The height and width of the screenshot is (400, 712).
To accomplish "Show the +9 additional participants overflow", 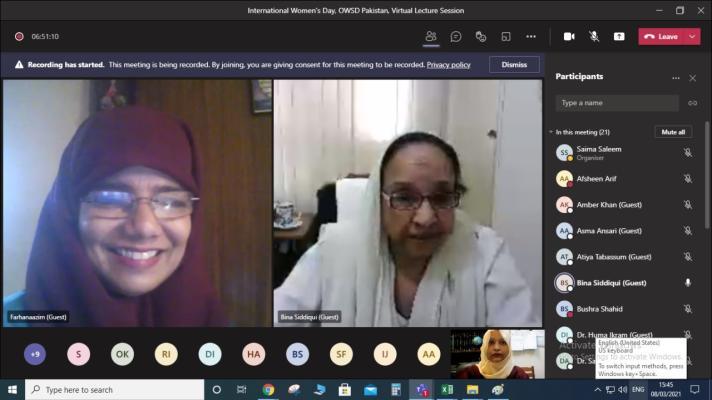I will click(35, 354).
